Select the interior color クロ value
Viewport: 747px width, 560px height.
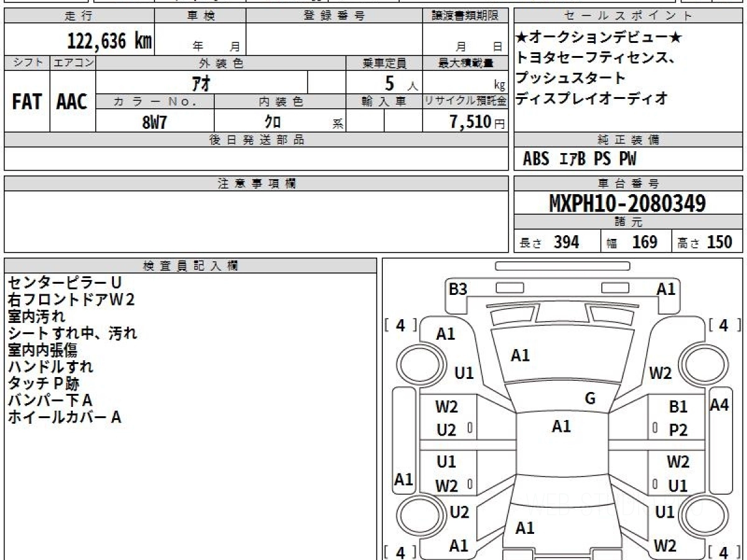[273, 122]
